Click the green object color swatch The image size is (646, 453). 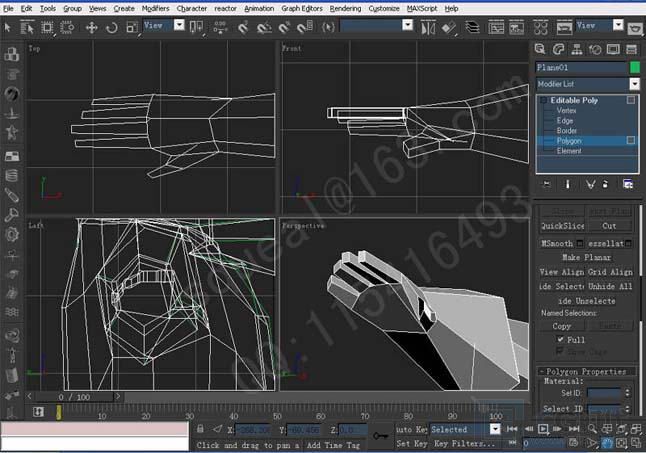635,67
